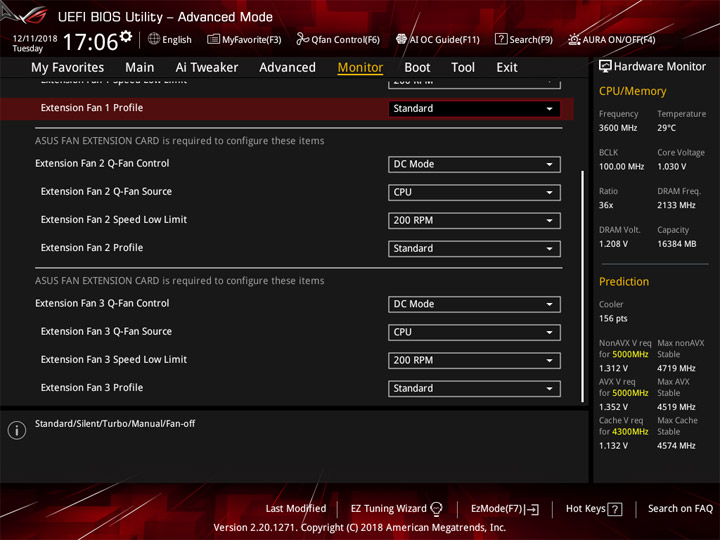
Task: Click the 1.208 V DRAM Volt. value
Action: coord(613,244)
